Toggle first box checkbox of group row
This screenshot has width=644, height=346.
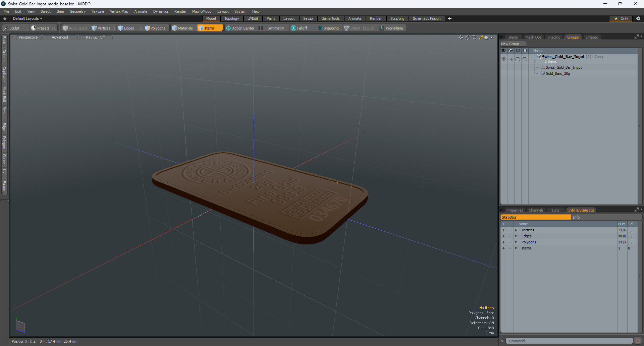518,59
